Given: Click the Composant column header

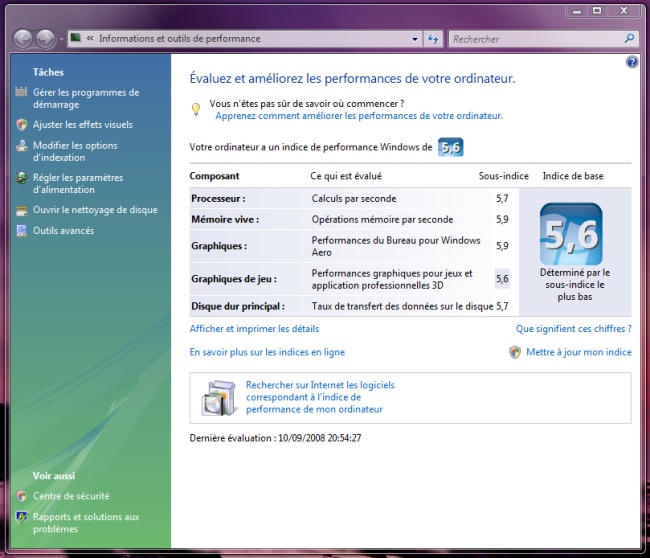Looking at the screenshot, I should (214, 176).
